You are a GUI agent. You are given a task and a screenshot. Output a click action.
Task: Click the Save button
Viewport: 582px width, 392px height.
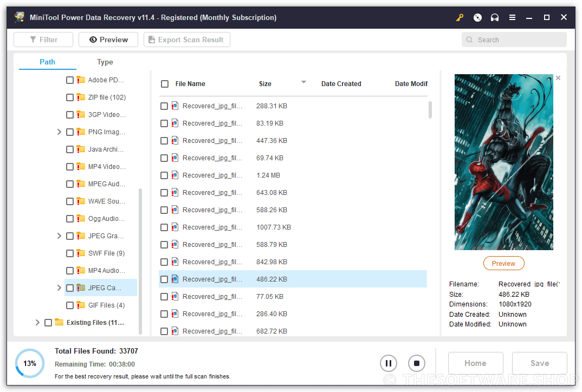coord(540,363)
